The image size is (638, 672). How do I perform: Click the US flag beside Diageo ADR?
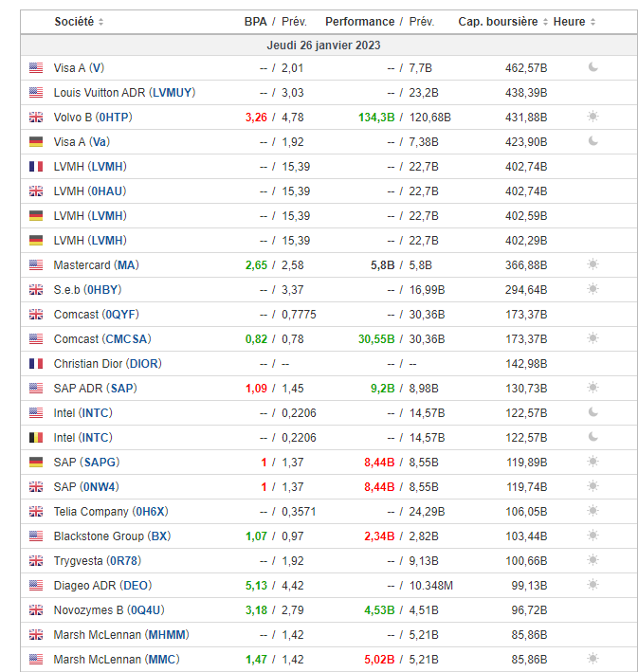pos(36,585)
